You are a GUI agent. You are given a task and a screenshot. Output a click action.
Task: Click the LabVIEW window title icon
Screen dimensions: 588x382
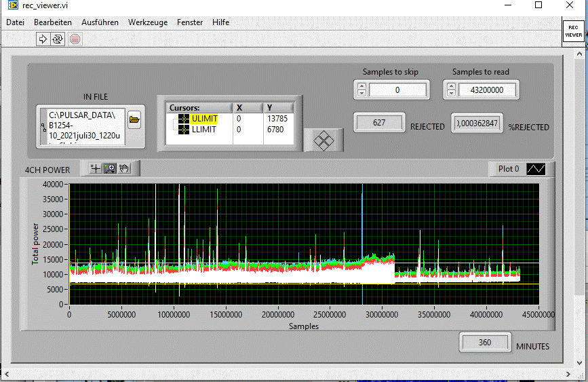tap(13, 5)
